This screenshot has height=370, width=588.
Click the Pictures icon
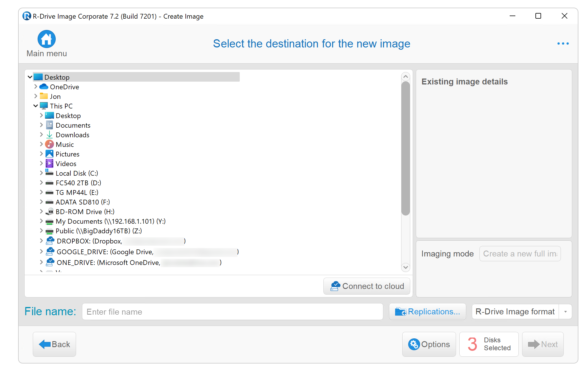coord(49,154)
